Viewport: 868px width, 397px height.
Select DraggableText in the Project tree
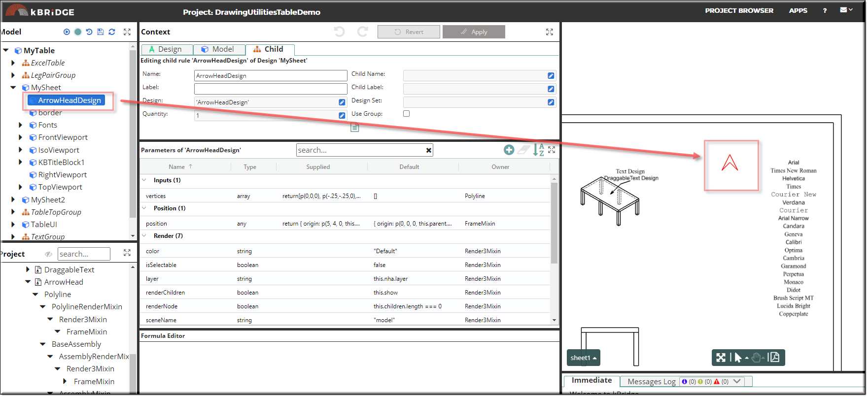tap(69, 270)
